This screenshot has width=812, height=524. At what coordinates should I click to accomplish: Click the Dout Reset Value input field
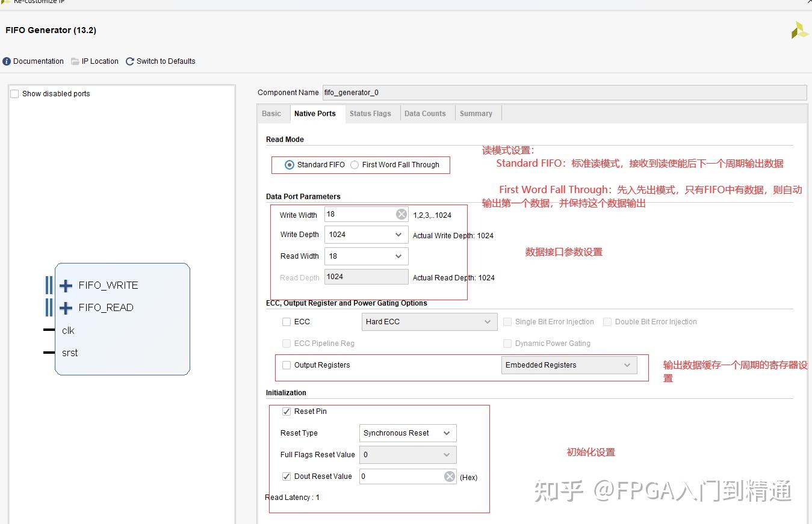(x=408, y=476)
